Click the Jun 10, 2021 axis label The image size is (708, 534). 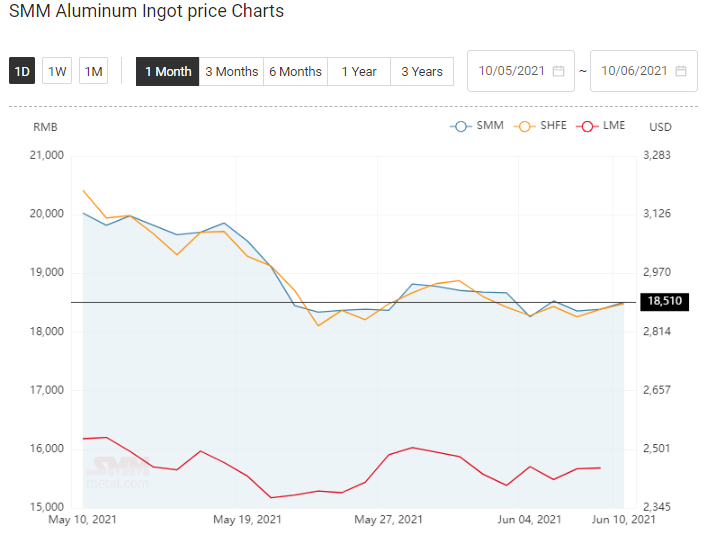624,520
